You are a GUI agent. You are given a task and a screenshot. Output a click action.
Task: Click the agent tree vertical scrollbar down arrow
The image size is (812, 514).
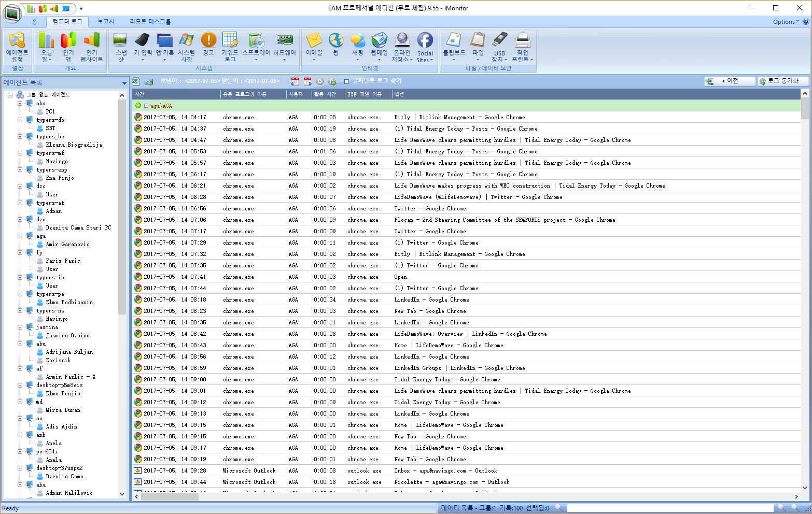pyautogui.click(x=122, y=494)
